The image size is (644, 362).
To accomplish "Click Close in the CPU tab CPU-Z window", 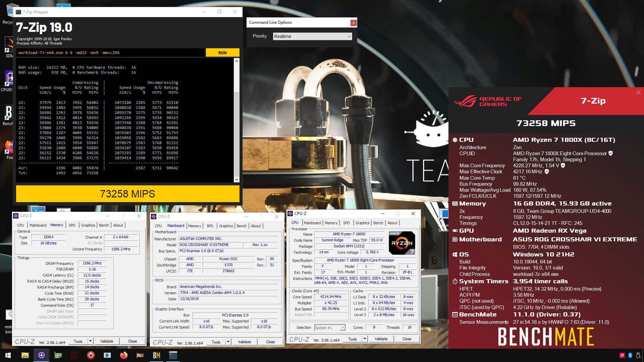I will click(407, 339).
